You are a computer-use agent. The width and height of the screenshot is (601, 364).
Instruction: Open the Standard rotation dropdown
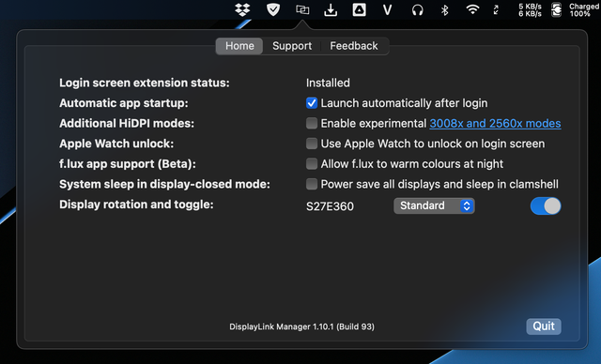point(434,205)
